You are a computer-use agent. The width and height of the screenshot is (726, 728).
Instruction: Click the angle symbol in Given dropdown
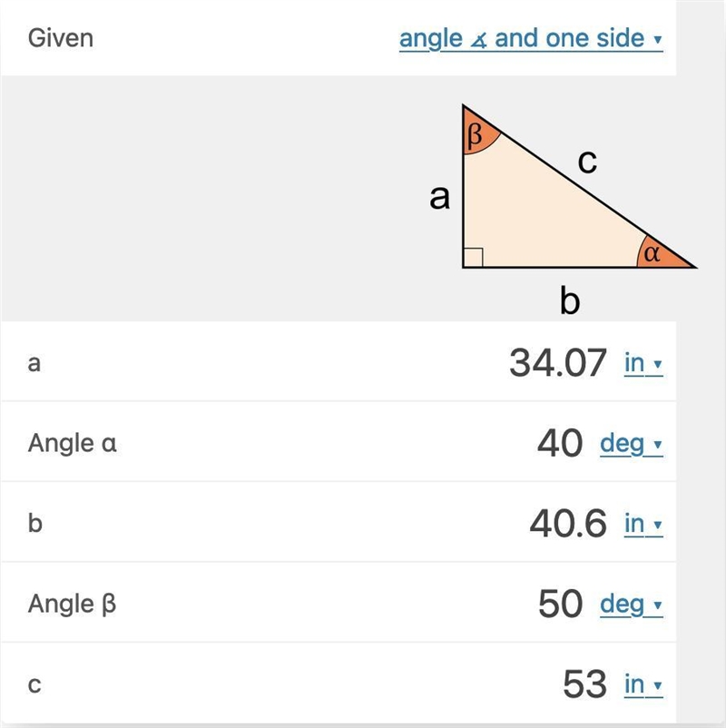click(x=478, y=41)
